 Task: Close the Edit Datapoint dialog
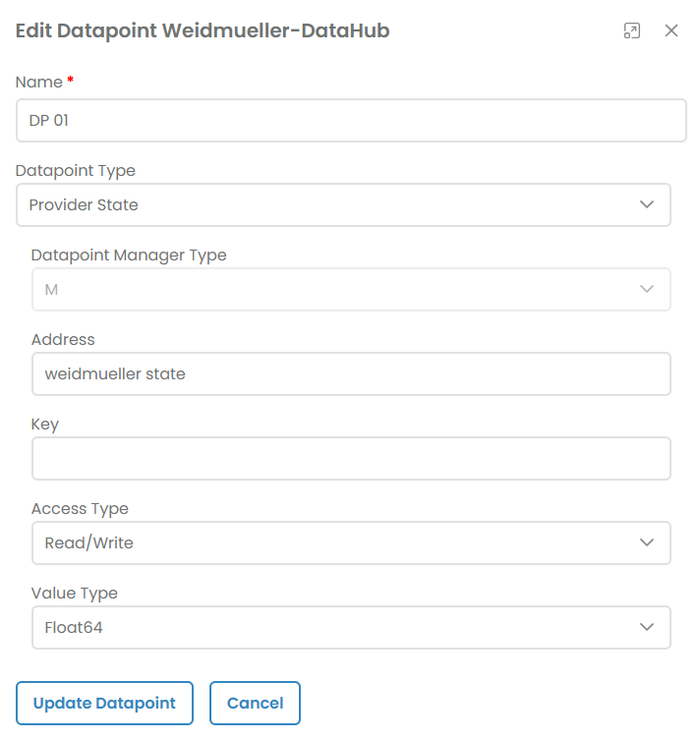(671, 30)
